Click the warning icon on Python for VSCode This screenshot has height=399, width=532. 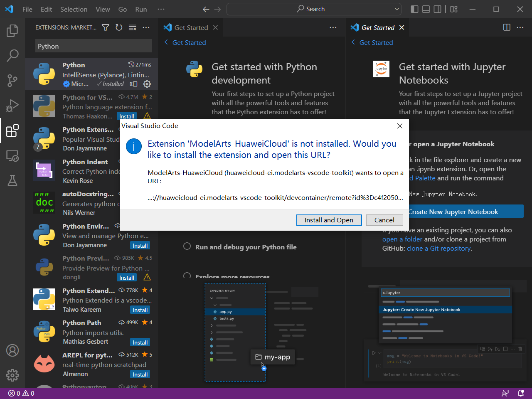(x=147, y=116)
